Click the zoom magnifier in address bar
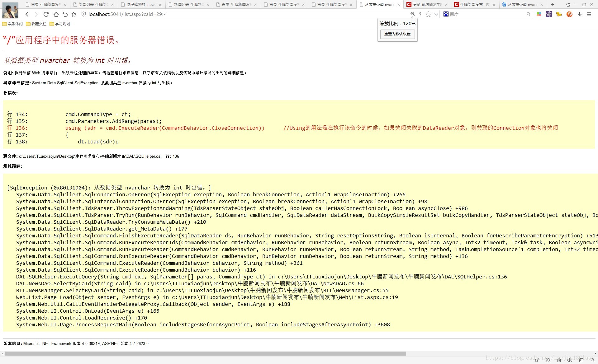 [x=412, y=14]
